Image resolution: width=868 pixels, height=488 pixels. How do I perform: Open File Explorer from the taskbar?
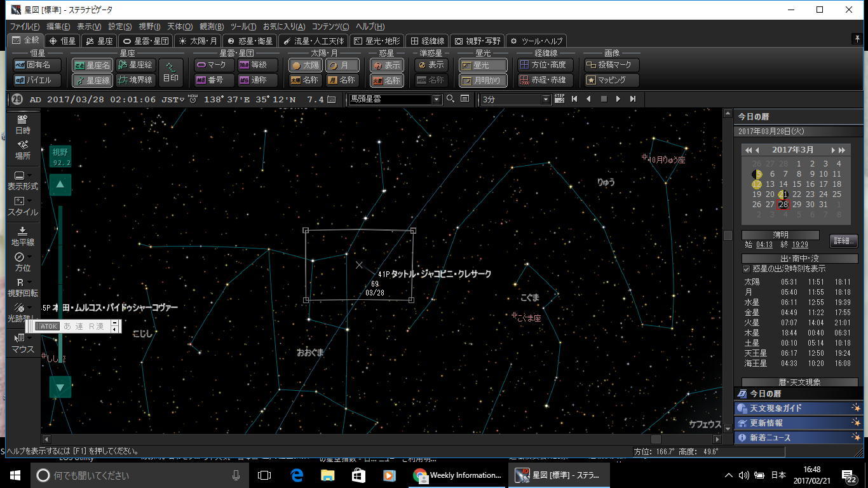pos(327,475)
